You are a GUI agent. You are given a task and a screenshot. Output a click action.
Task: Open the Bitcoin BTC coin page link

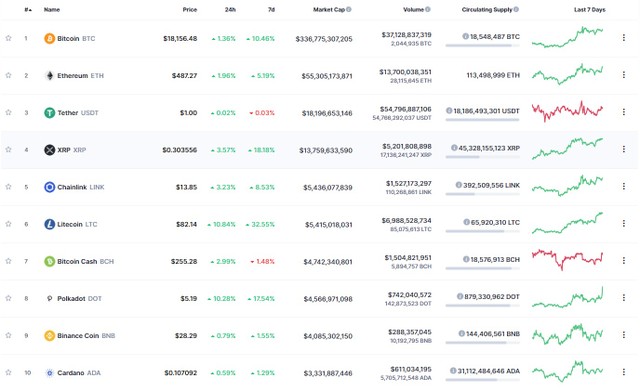point(76,38)
